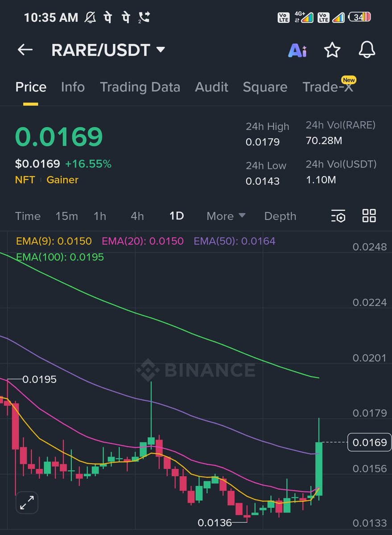Open the chart layout grid icon
The image size is (392, 535).
[x=369, y=216]
